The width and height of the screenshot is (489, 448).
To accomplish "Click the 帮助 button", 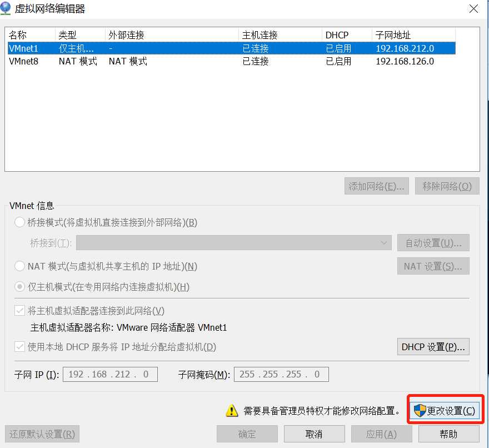I will click(448, 434).
